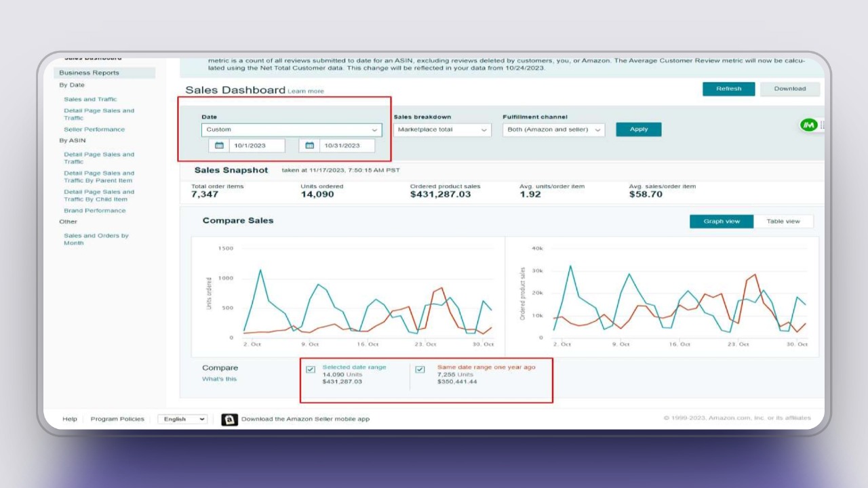
Task: Uncheck the Selected date range checkbox
Action: coord(311,369)
